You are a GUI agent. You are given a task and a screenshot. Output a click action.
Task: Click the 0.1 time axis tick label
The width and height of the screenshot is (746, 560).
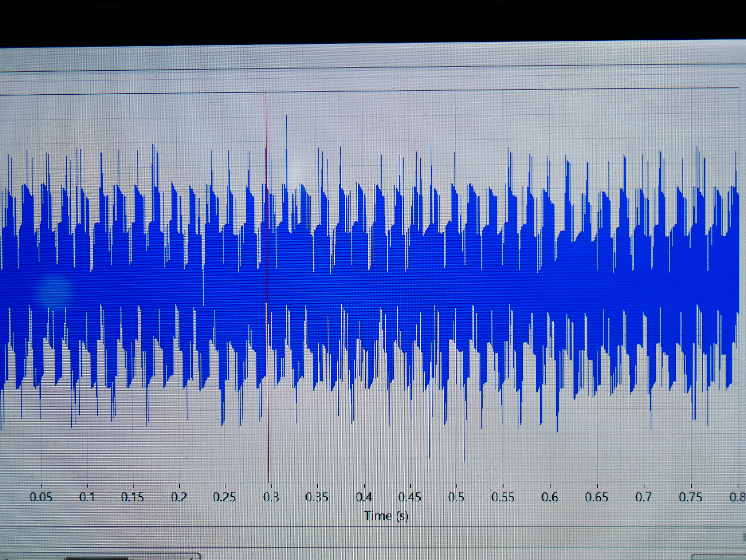(87, 497)
